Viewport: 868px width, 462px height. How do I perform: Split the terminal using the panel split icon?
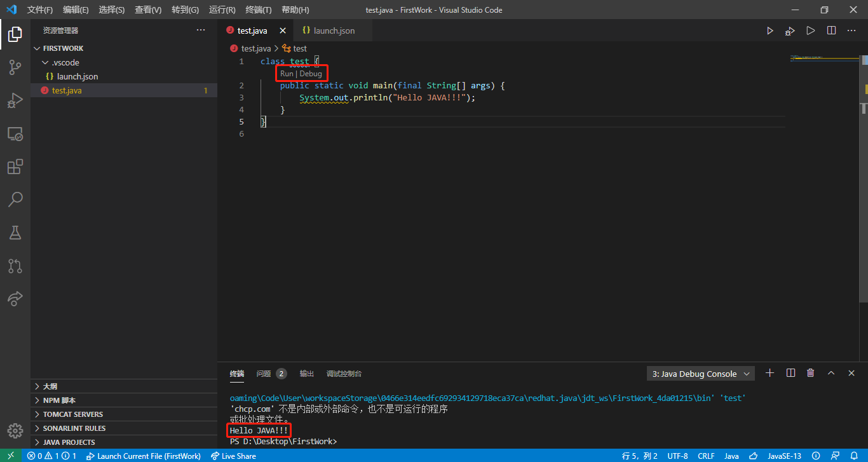(790, 373)
